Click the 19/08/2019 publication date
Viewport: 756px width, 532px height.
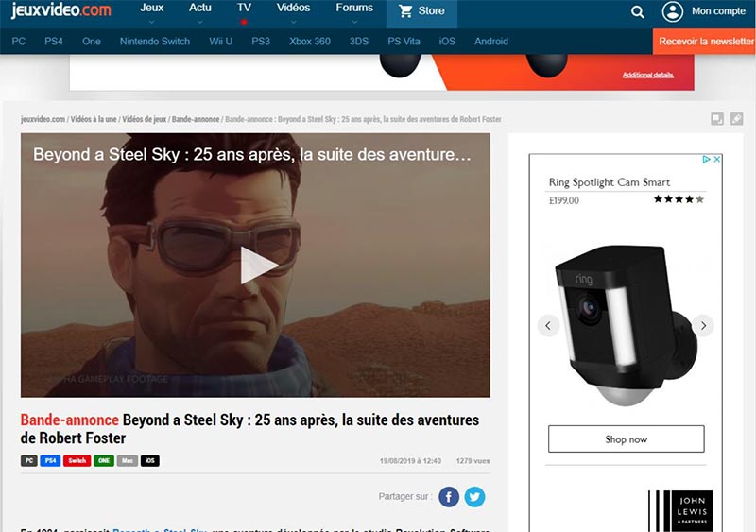410,461
